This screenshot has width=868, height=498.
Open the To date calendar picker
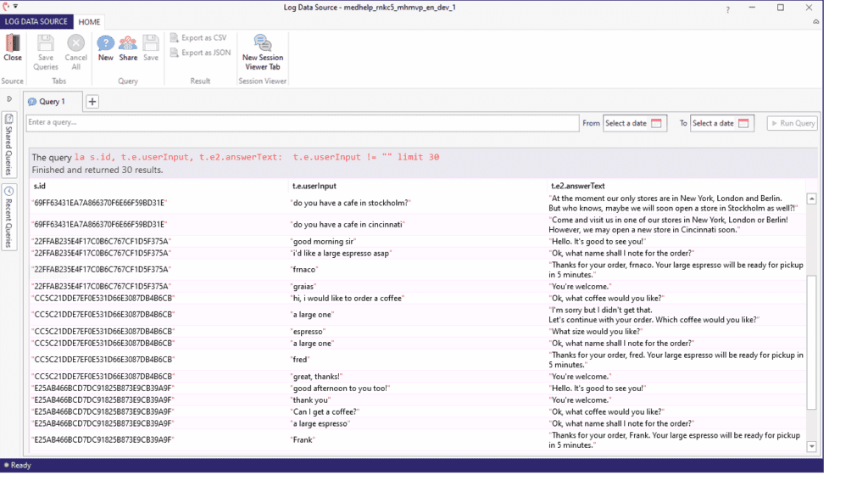[x=743, y=123]
